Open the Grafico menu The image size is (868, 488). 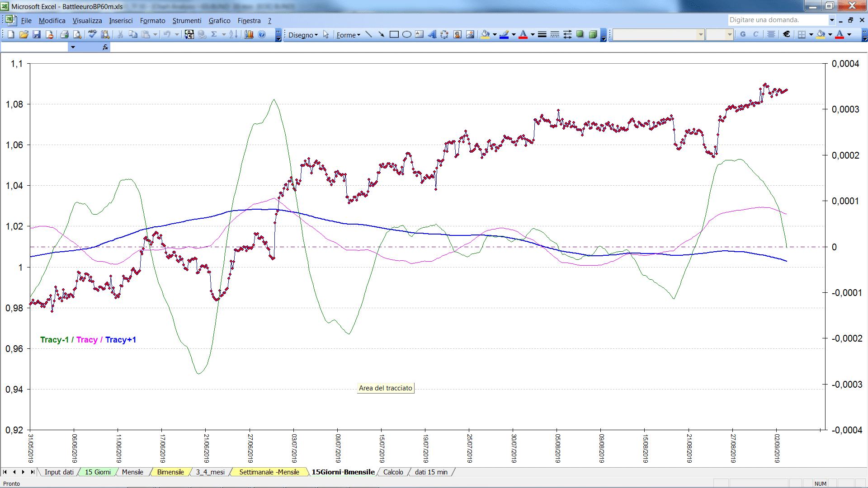(219, 20)
